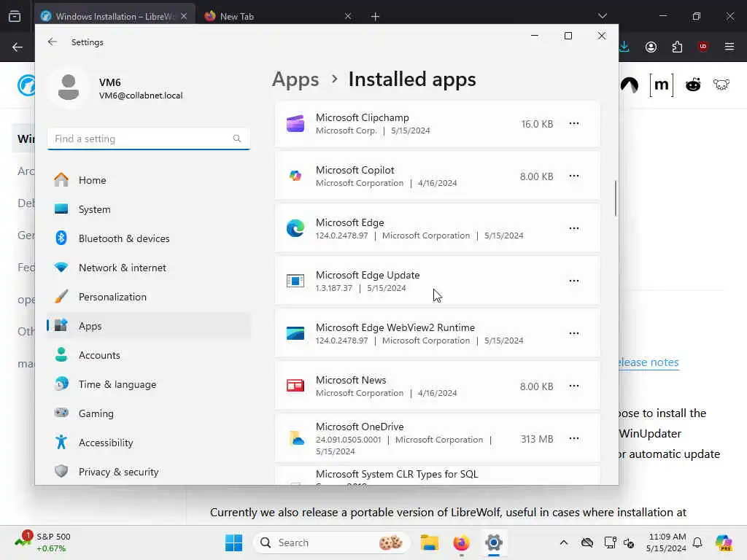Open System settings category
The image size is (747, 560).
pyautogui.click(x=149, y=209)
